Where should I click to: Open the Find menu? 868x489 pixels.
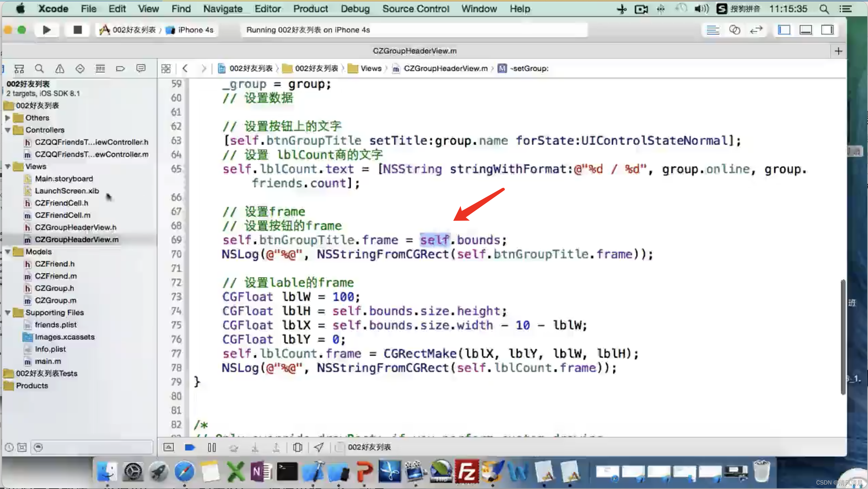pos(181,9)
